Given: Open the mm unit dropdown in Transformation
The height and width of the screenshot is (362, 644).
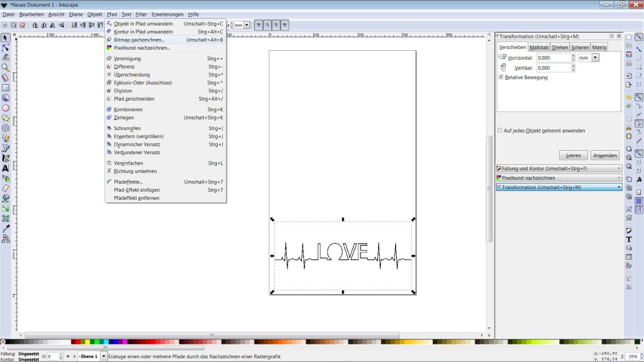Looking at the screenshot, I should coord(595,57).
